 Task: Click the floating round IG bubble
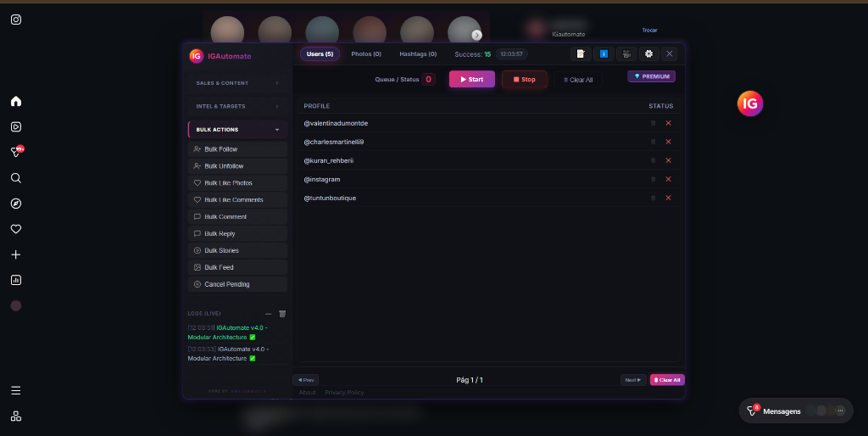click(x=750, y=103)
